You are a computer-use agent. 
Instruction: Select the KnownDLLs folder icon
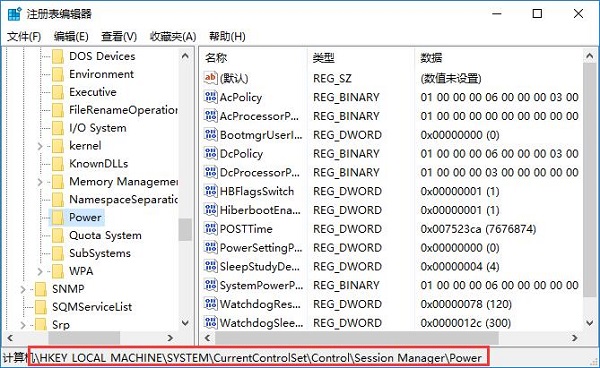click(58, 164)
